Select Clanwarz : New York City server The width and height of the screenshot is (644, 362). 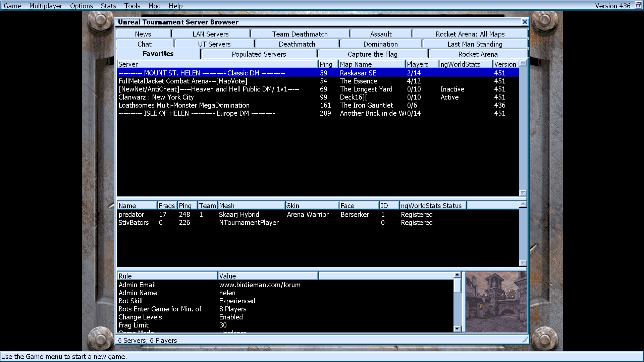[x=318, y=97]
